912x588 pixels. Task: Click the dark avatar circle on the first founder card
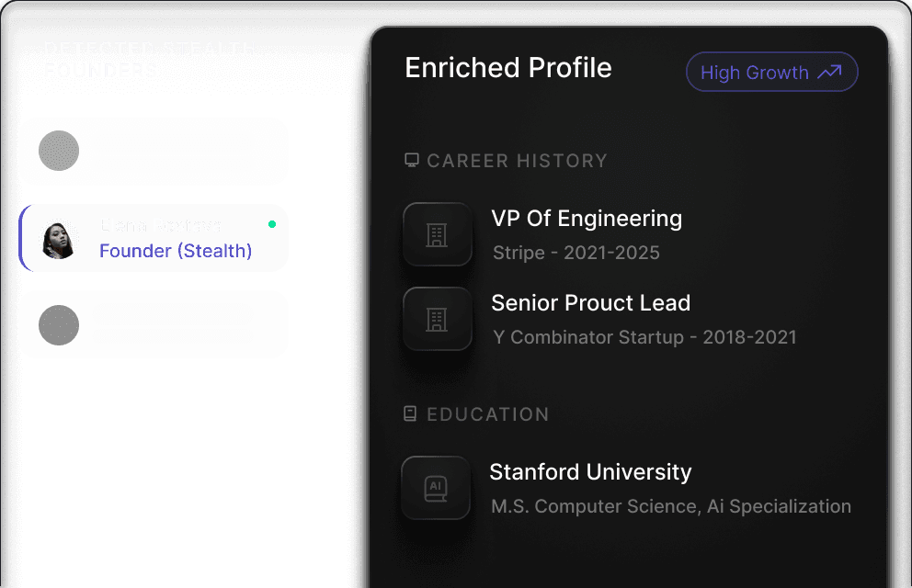(x=59, y=151)
